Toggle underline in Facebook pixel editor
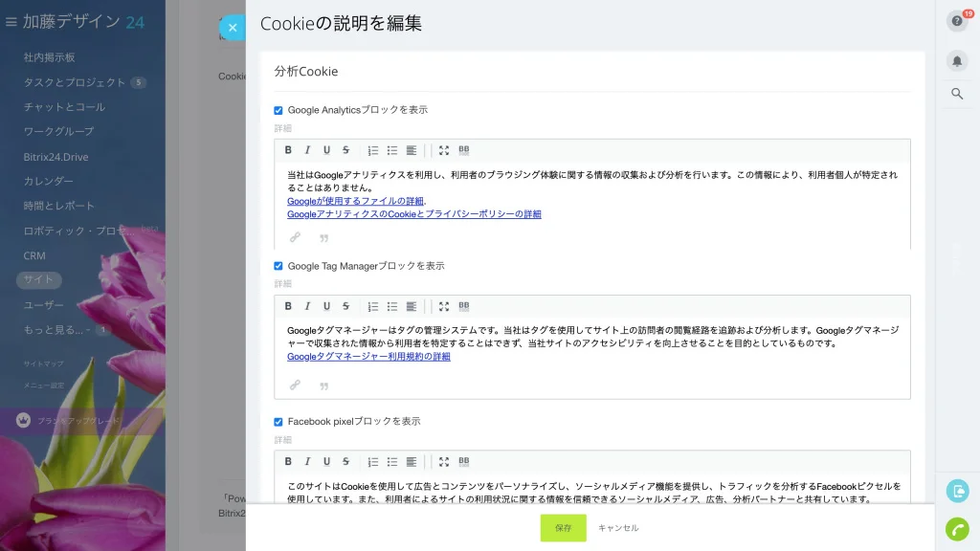 pyautogui.click(x=326, y=462)
